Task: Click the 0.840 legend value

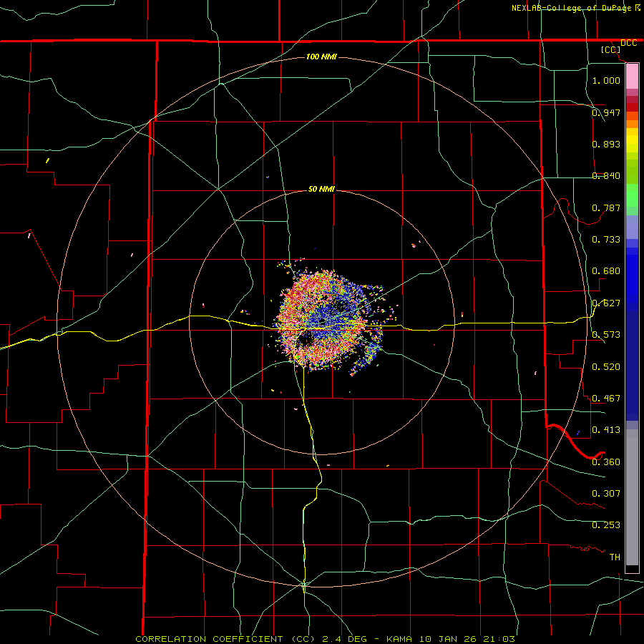Action: [606, 175]
